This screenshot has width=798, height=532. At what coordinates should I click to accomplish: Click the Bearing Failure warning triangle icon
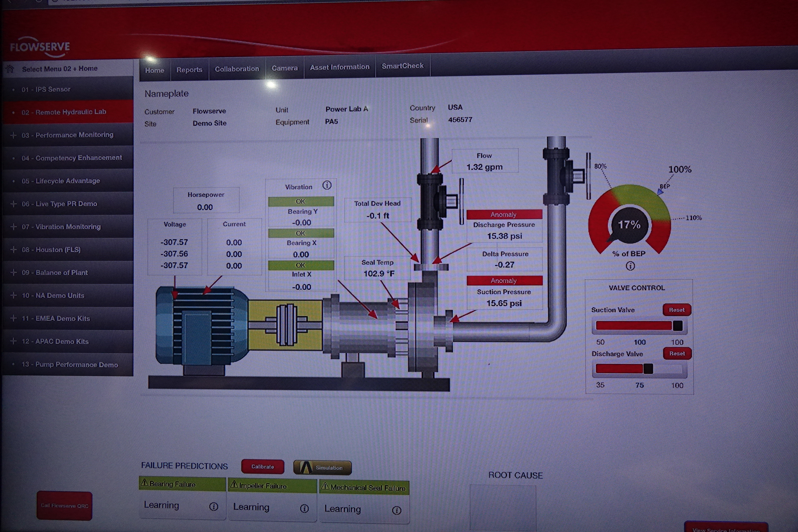[x=145, y=482]
